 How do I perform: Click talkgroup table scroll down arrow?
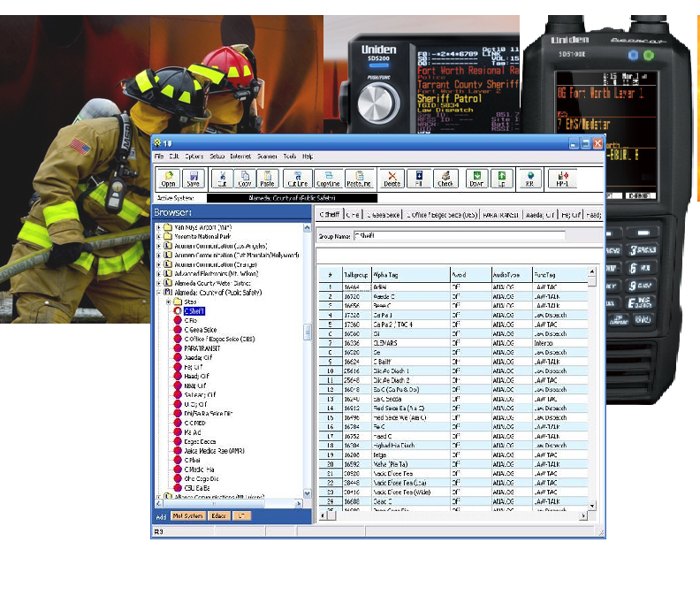(592, 506)
